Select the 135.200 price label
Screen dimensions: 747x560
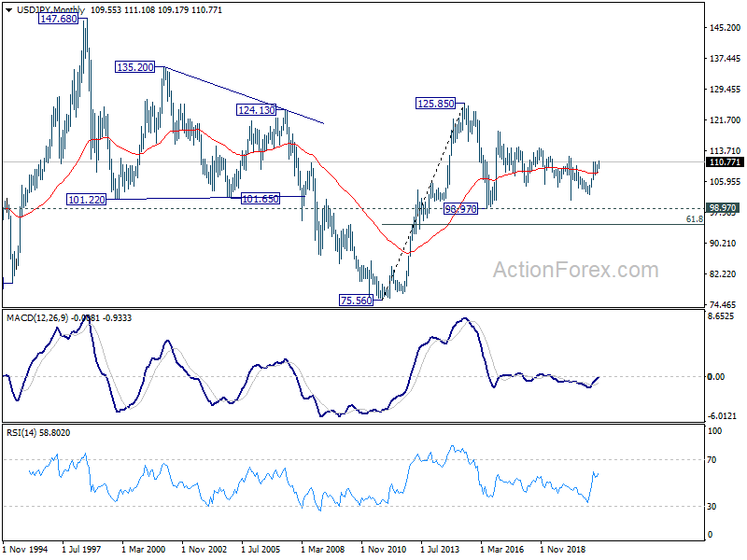point(136,67)
